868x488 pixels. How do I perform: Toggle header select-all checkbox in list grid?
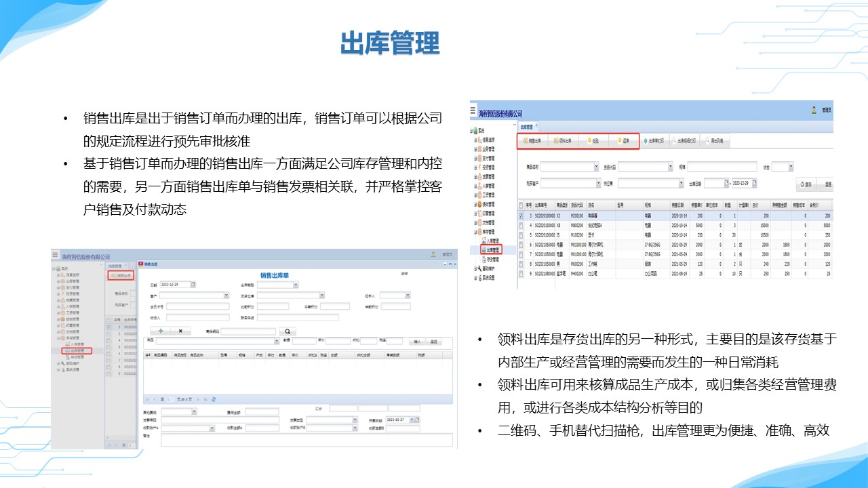[521, 205]
